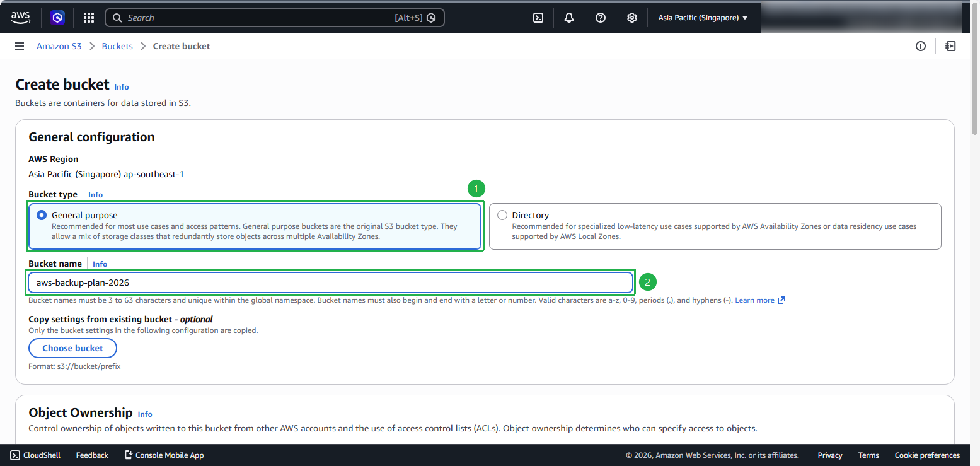Click into the Bucket name field
The height and width of the screenshot is (466, 980).
click(330, 283)
